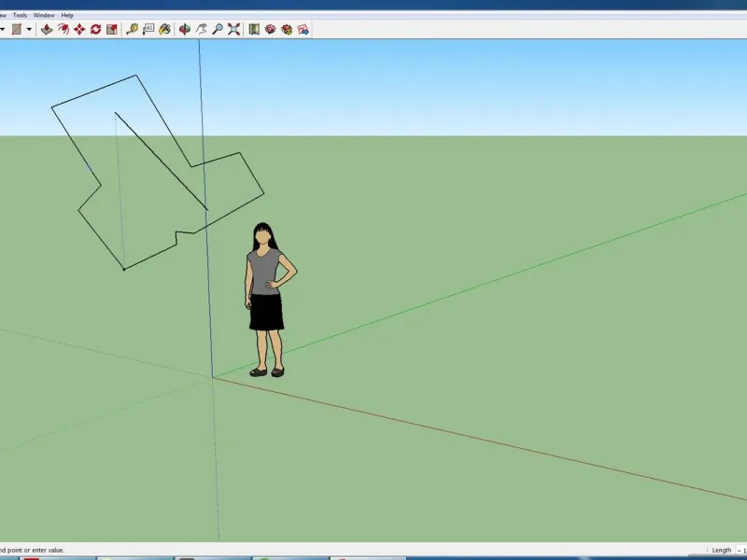Select the Offset tool
The image size is (747, 560).
tap(63, 30)
